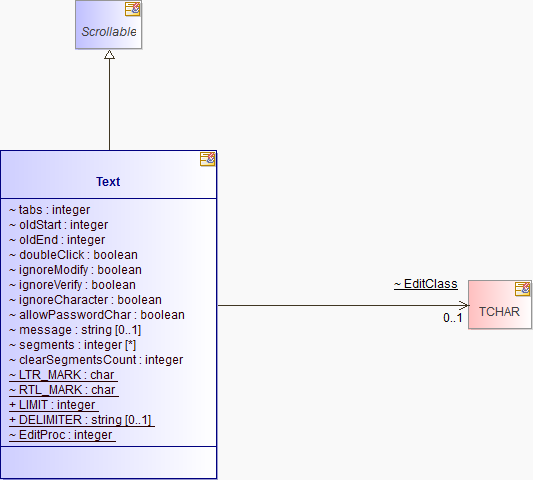Select the oldStart : integer attribute
Image resolution: width=533 pixels, height=480 pixels.
58,225
